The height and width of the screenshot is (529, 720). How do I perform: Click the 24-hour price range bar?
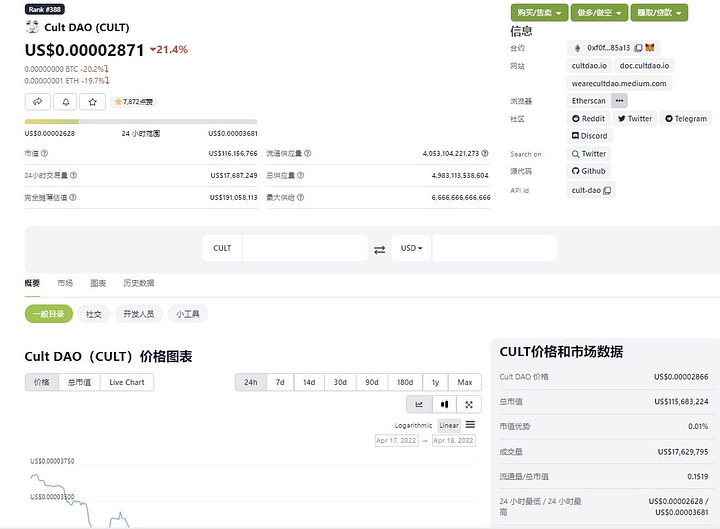141,122
